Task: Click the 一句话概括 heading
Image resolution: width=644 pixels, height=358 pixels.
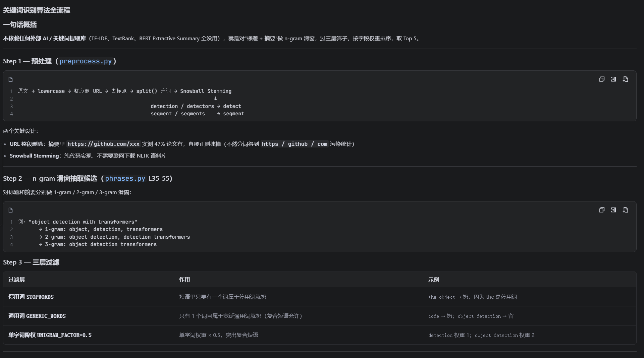Action: point(20,24)
